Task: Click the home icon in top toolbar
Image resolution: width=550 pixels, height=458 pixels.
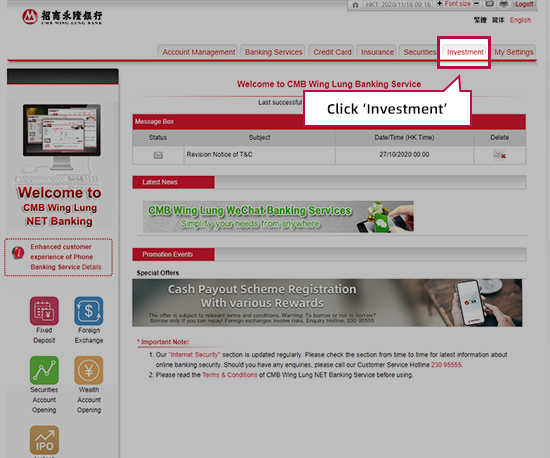Action: [x=355, y=5]
